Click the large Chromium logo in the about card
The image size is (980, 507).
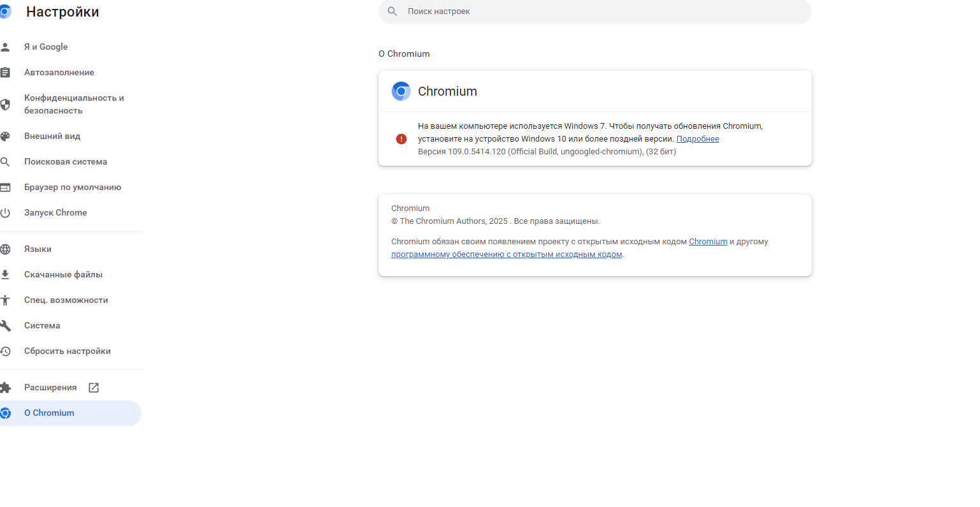[x=401, y=91]
